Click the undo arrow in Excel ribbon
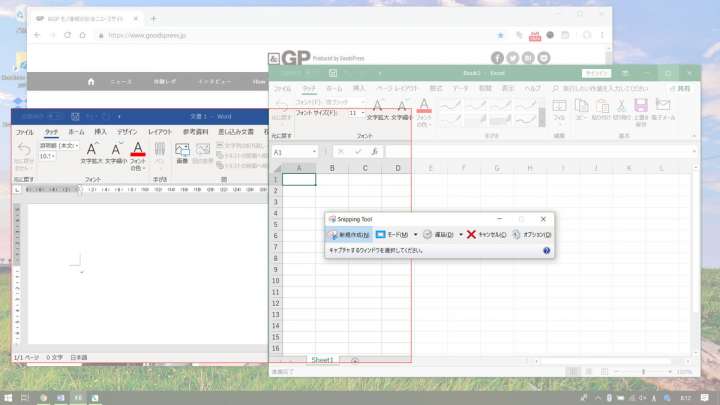This screenshot has height=405, width=720. pos(281,107)
